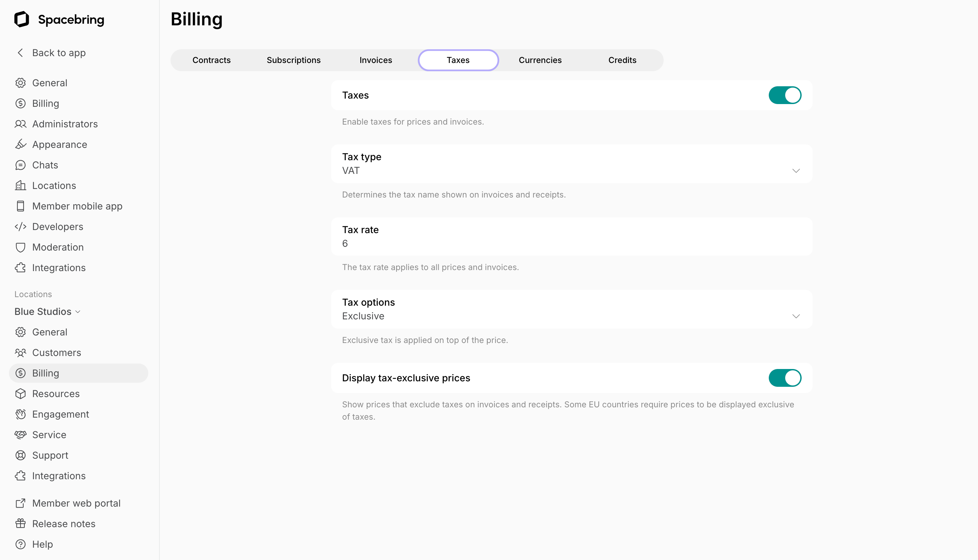Click the Member web portal external-link icon
The height and width of the screenshot is (560, 978).
[21, 503]
